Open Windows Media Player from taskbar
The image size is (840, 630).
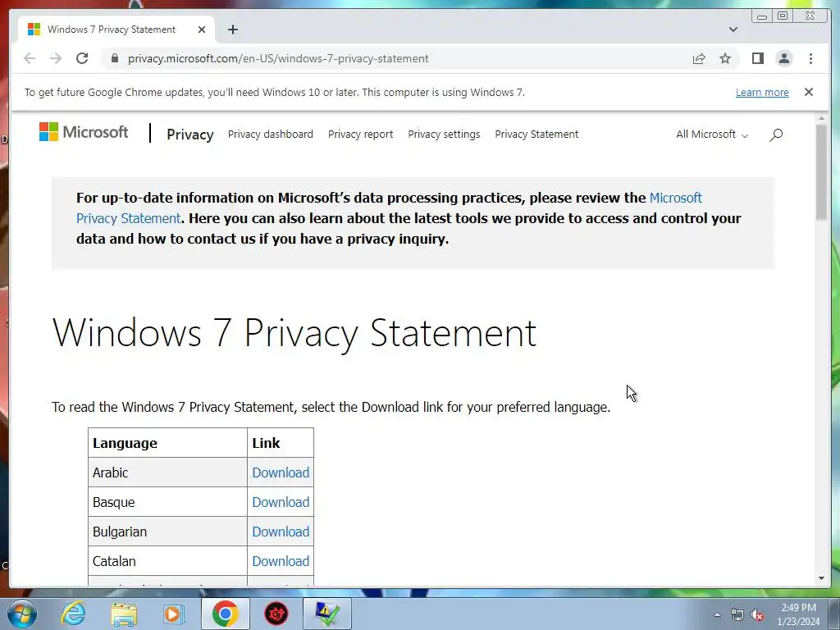[x=174, y=614]
